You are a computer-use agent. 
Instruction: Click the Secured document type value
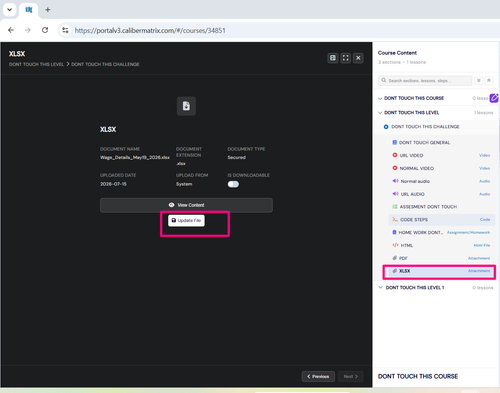(237, 157)
